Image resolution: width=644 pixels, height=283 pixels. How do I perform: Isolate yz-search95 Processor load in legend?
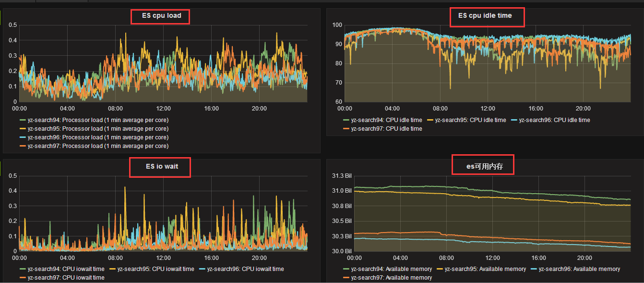[98, 129]
